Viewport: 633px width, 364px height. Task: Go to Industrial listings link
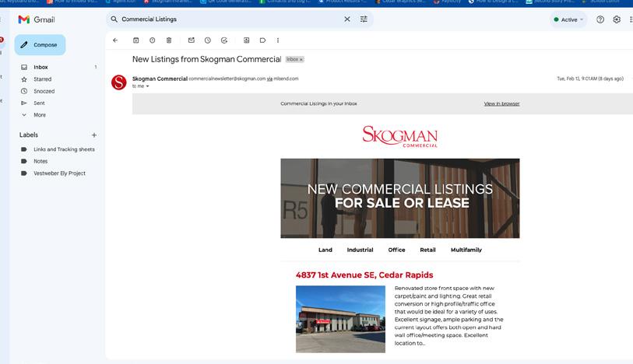click(360, 250)
